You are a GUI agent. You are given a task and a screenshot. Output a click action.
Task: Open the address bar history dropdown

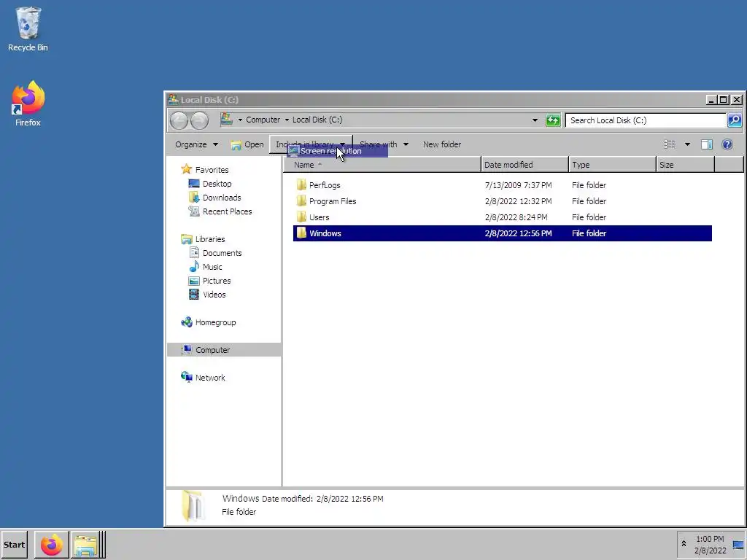click(x=535, y=120)
